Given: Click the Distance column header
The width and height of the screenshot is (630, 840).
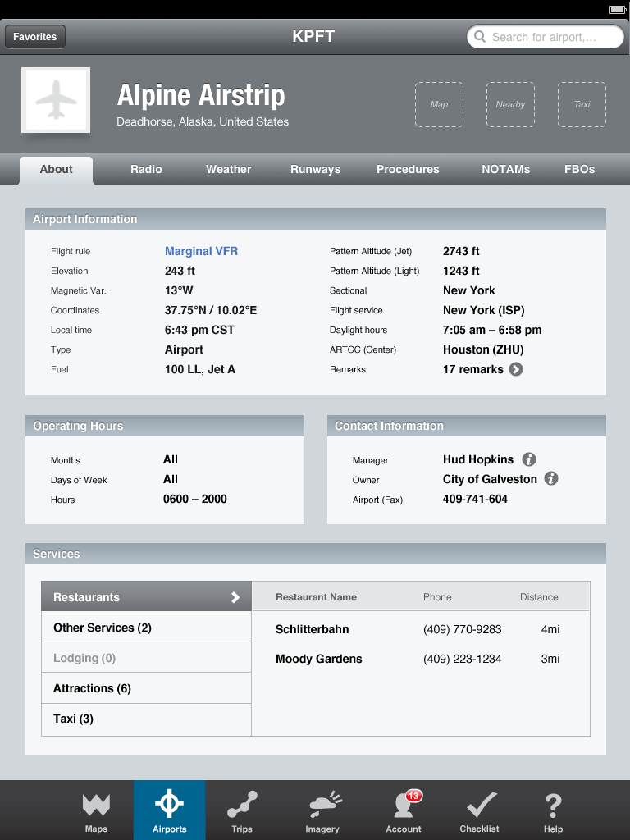Looking at the screenshot, I should pyautogui.click(x=539, y=597).
